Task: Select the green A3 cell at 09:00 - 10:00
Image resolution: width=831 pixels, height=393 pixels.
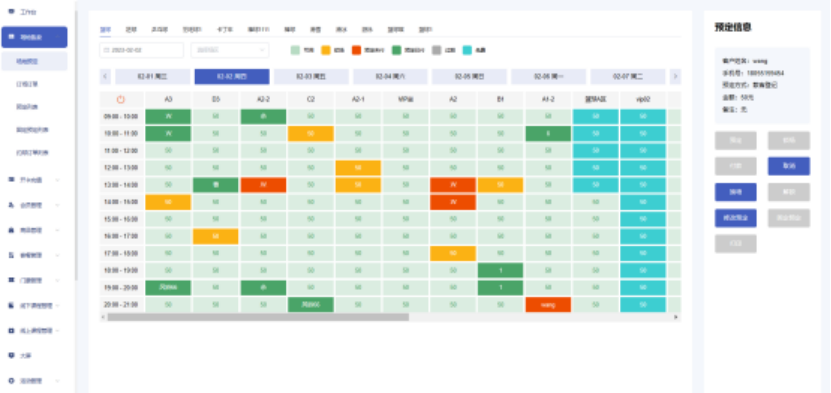Action: 168,117
